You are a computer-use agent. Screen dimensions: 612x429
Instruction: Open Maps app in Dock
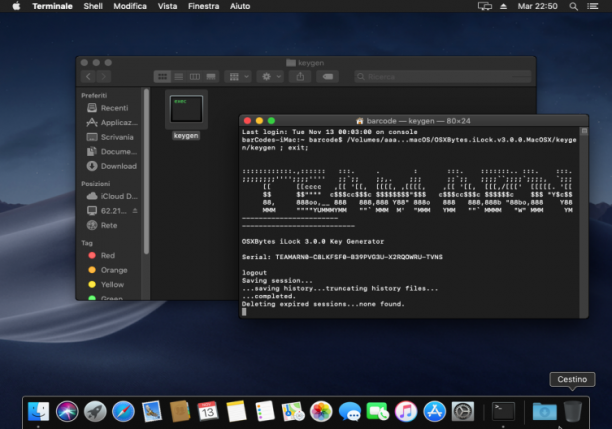click(x=293, y=411)
